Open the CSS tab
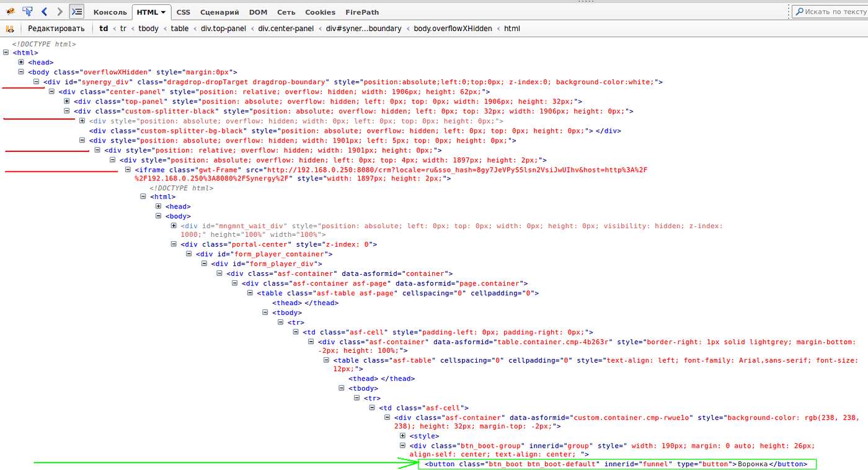The width and height of the screenshot is (868, 470). 183,12
